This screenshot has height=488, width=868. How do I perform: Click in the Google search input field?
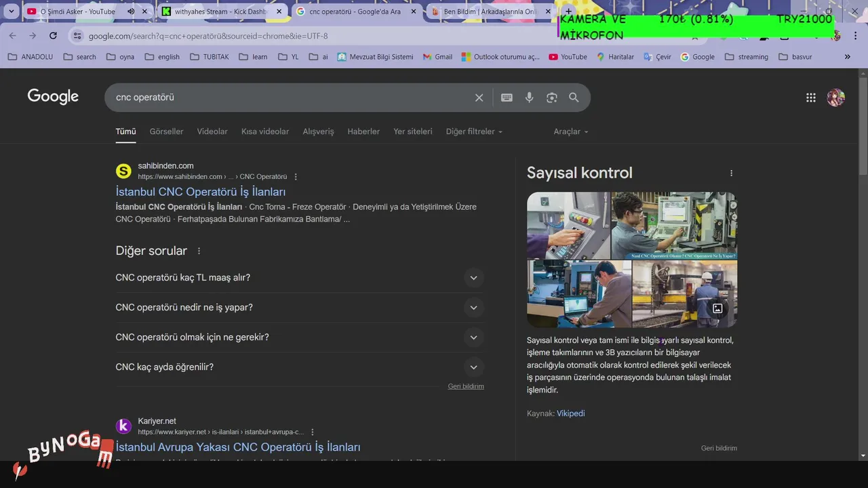tap(292, 98)
